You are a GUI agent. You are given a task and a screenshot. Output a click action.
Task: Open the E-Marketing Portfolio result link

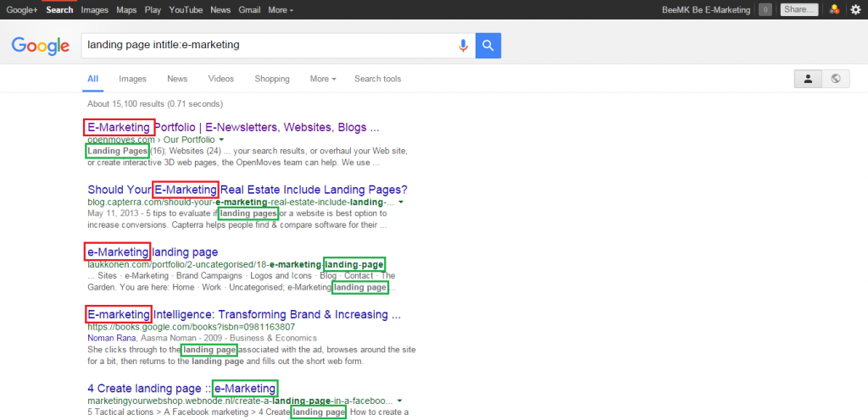(x=233, y=127)
